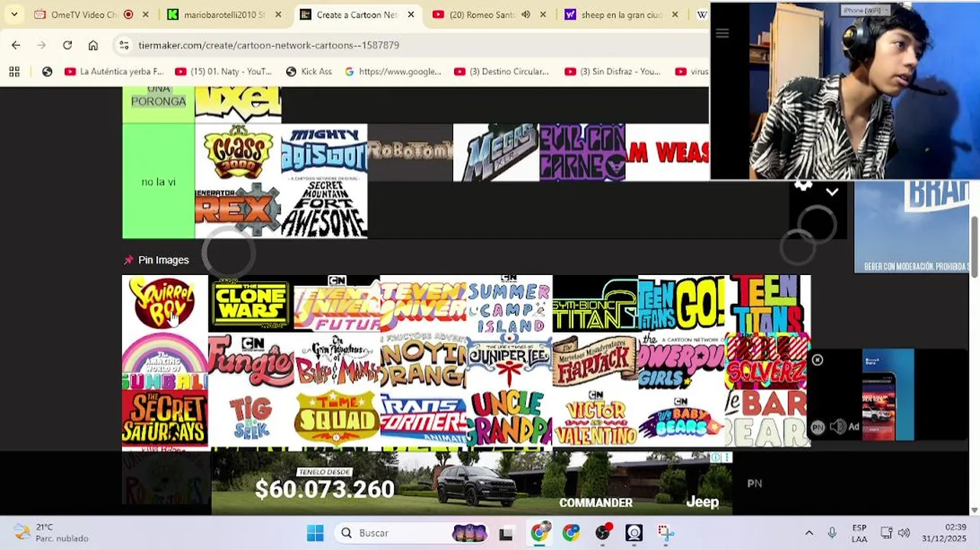
Task: Open the browser home page
Action: pyautogui.click(x=93, y=45)
